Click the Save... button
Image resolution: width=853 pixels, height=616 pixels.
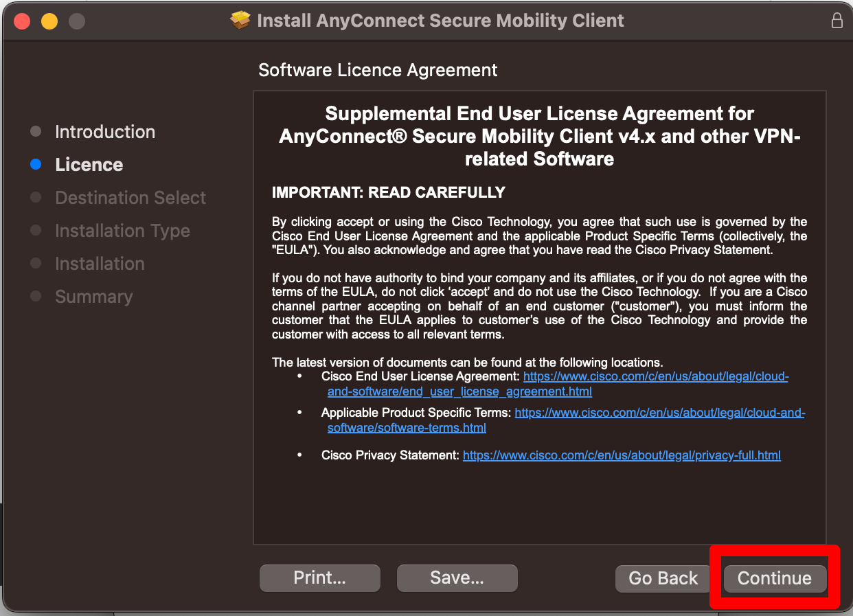(x=457, y=578)
